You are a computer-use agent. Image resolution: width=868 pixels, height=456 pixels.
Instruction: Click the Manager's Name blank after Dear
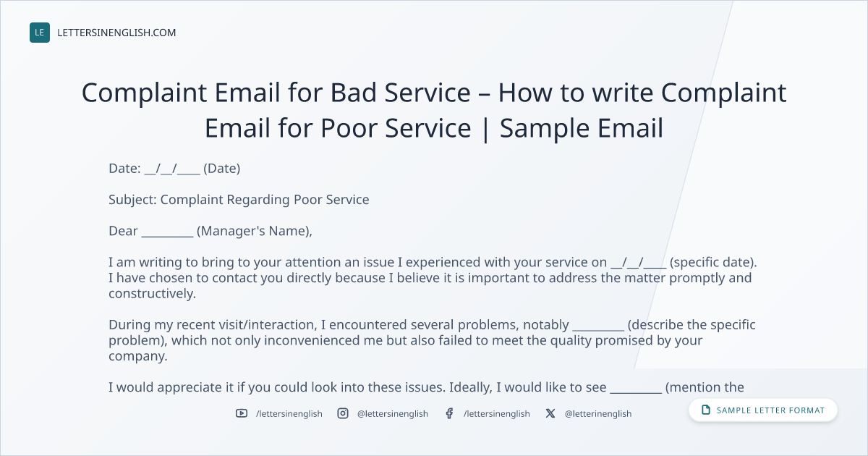167,232
